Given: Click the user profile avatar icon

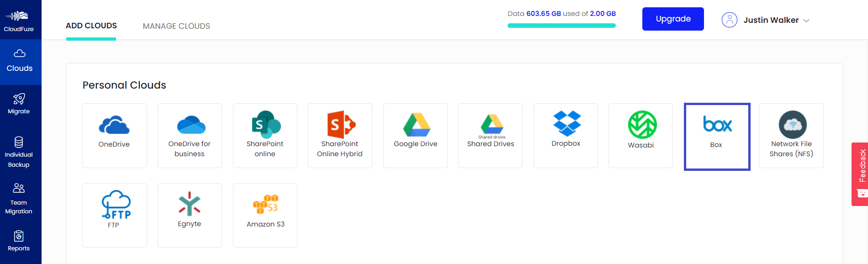Looking at the screenshot, I should [x=729, y=20].
